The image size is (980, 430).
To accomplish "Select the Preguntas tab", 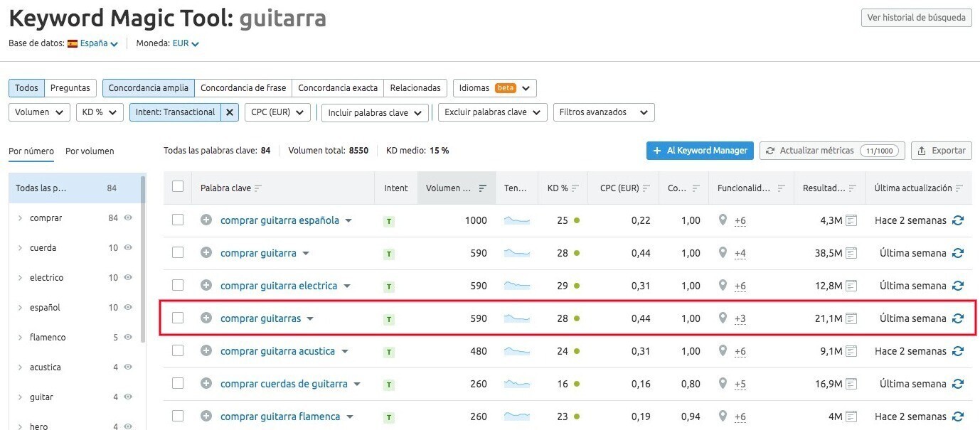I will coord(70,88).
